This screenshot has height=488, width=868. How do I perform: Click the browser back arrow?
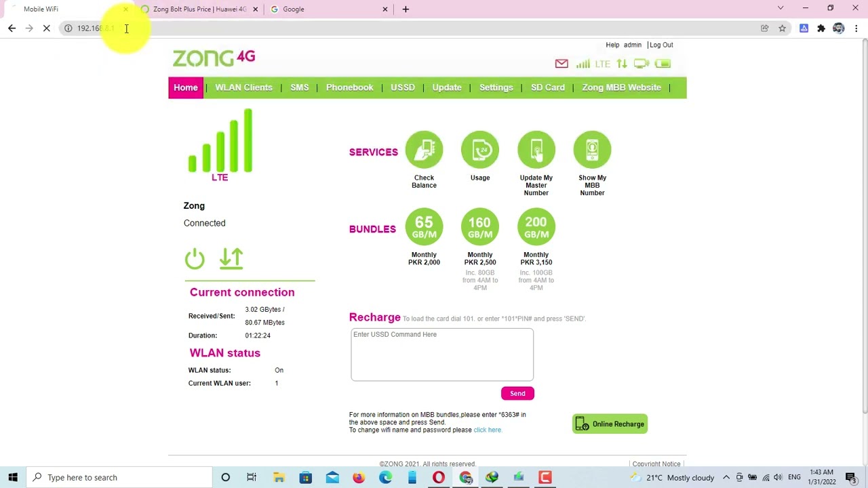coord(12,28)
